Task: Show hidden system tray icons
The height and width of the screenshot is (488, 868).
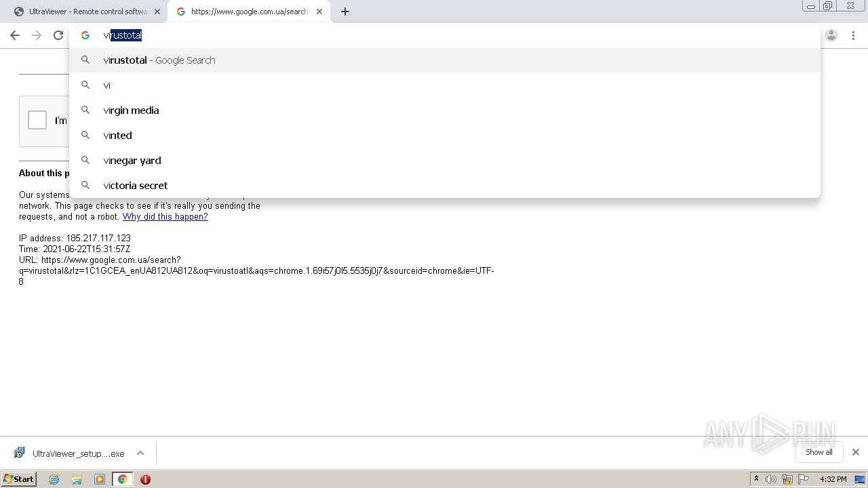Action: (756, 479)
